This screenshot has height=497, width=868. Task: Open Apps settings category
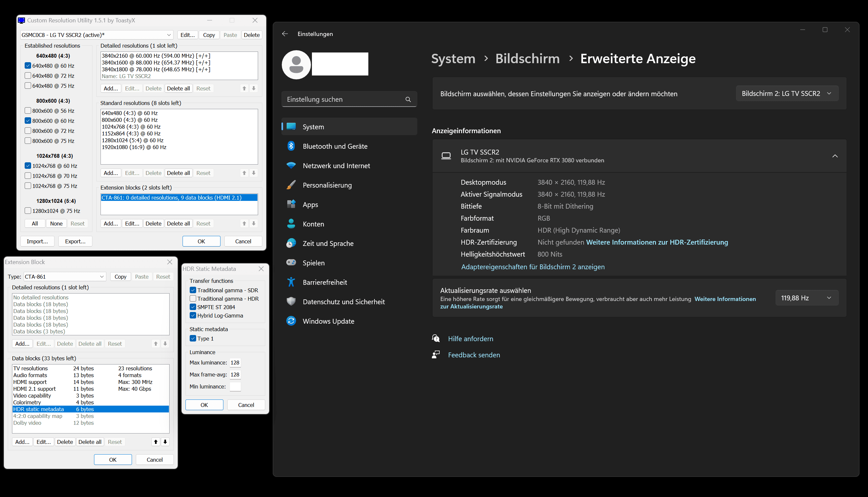tap(349, 204)
